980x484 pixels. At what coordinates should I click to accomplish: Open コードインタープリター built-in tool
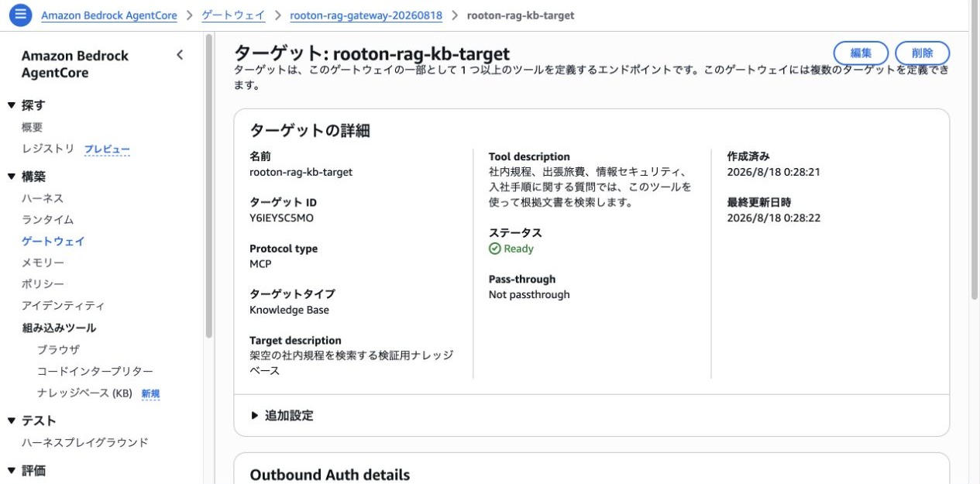coord(95,371)
